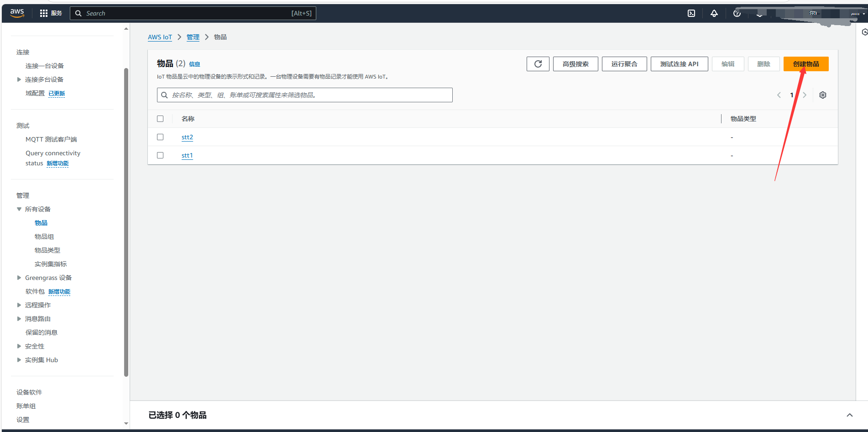
Task: Open 账单组 in sidebar
Action: pyautogui.click(x=26, y=406)
